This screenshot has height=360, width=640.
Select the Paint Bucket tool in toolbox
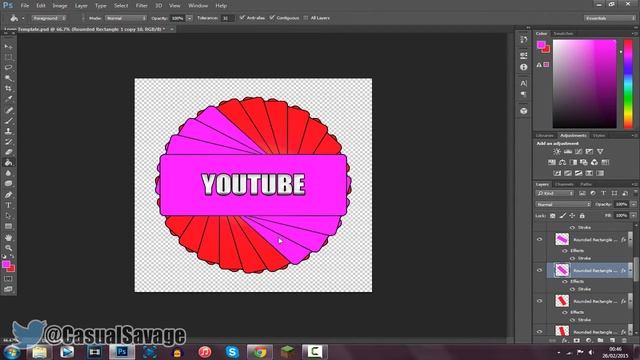tap(8, 163)
